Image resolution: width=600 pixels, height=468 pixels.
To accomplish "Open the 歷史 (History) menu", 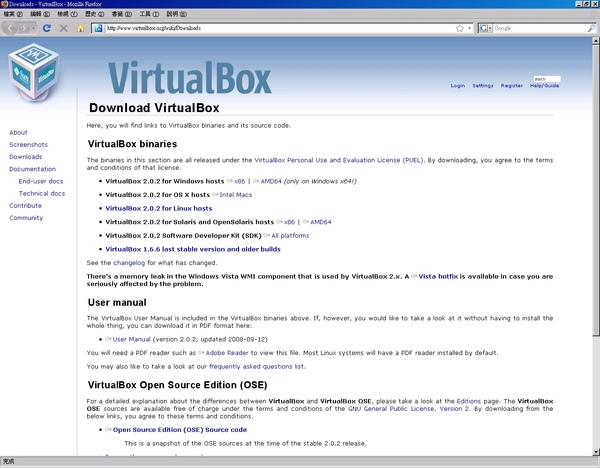I will (95, 14).
